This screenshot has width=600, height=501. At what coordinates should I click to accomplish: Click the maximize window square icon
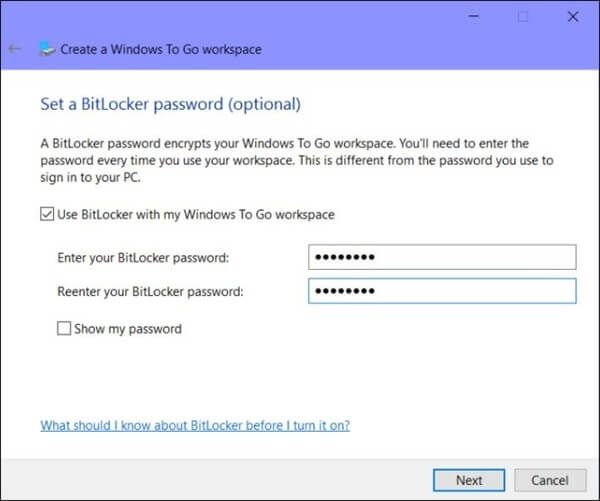[522, 17]
